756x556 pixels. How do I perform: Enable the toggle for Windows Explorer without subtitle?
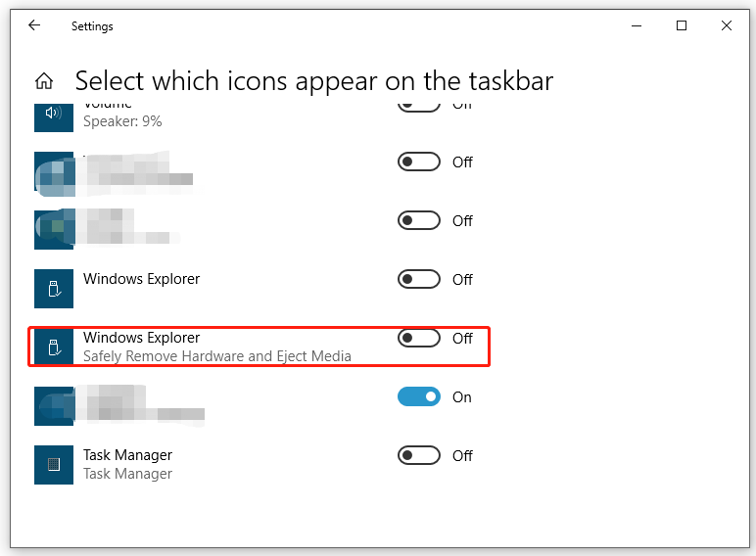[x=418, y=279]
